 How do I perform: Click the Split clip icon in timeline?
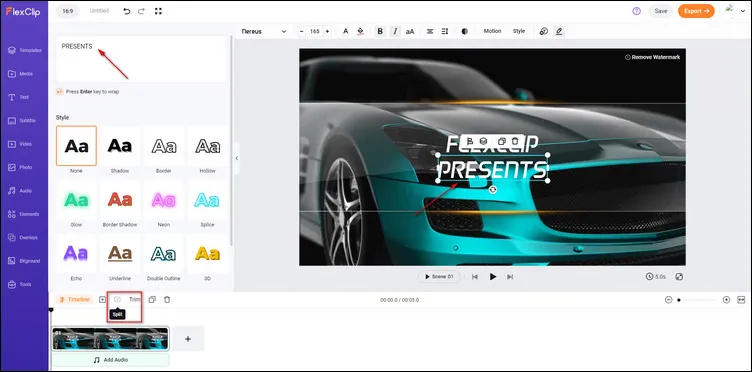(117, 300)
